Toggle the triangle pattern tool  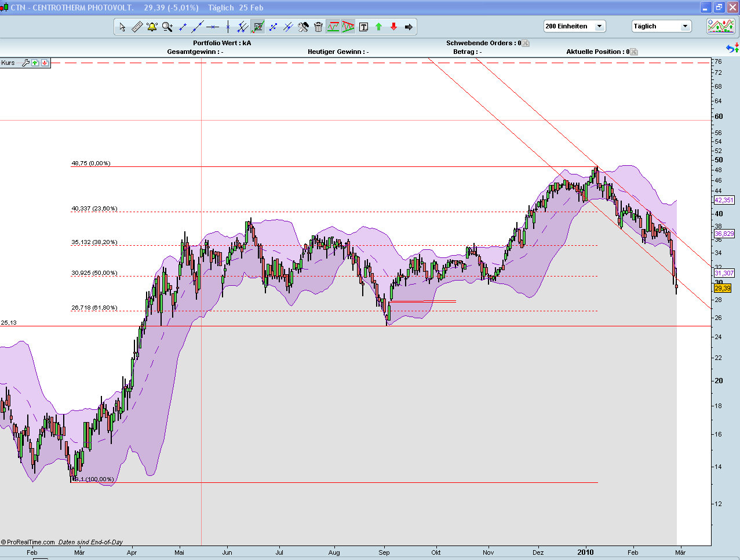coord(348,27)
